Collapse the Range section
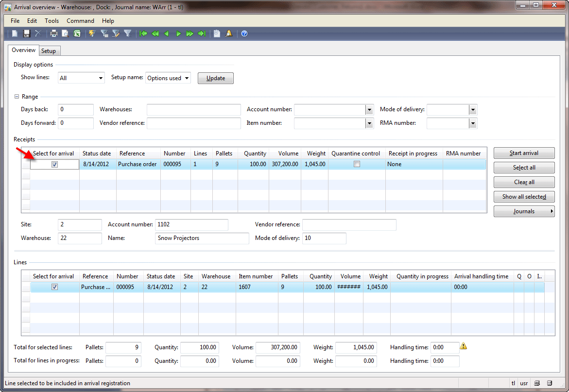 click(17, 97)
